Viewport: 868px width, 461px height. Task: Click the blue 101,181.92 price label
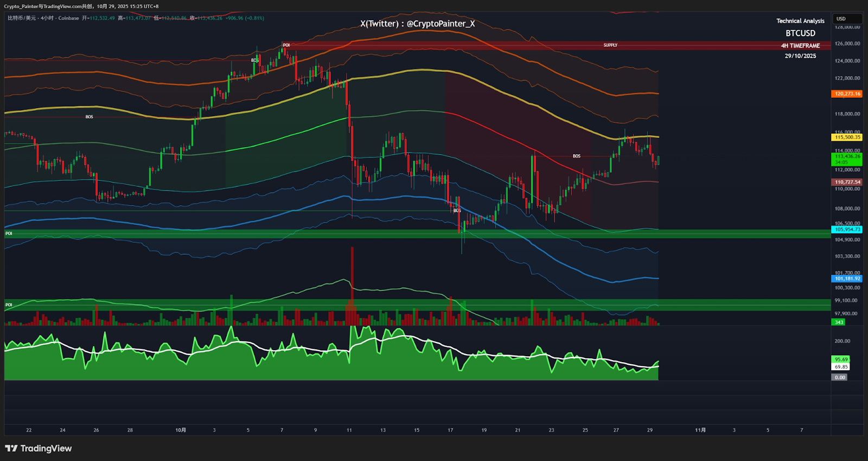847,279
